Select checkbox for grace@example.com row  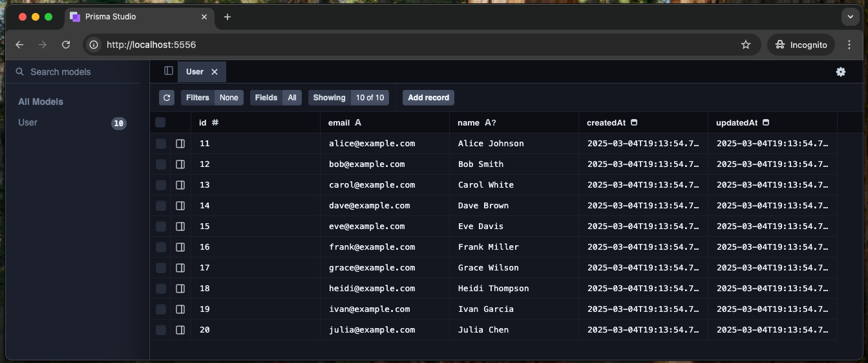click(160, 268)
